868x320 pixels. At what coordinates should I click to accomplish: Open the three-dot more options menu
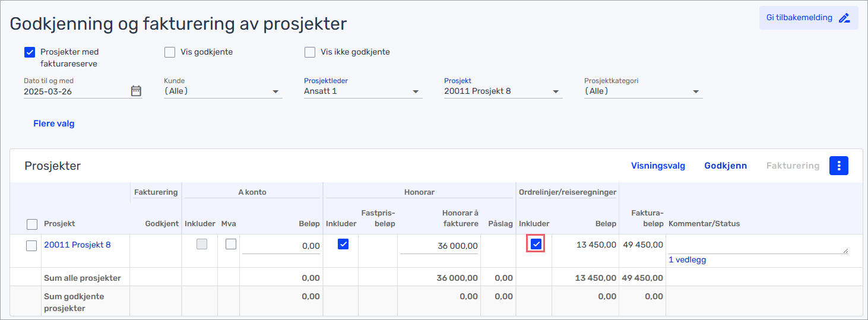pyautogui.click(x=839, y=166)
